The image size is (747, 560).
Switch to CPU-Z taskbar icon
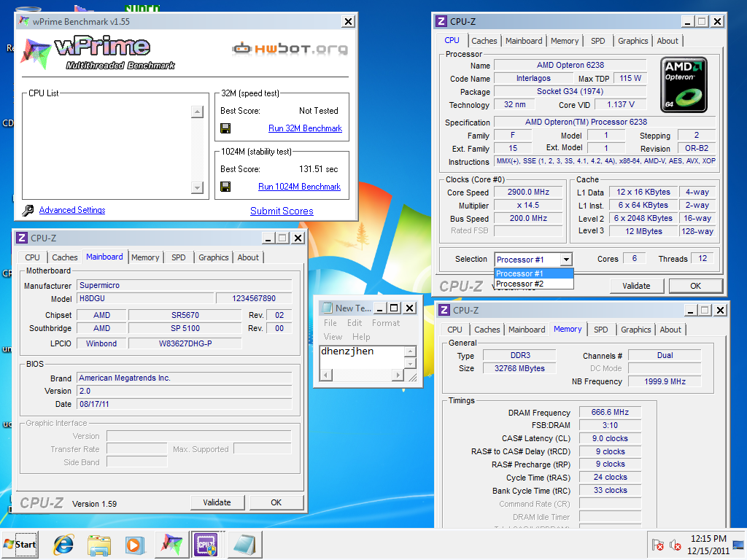coord(206,545)
